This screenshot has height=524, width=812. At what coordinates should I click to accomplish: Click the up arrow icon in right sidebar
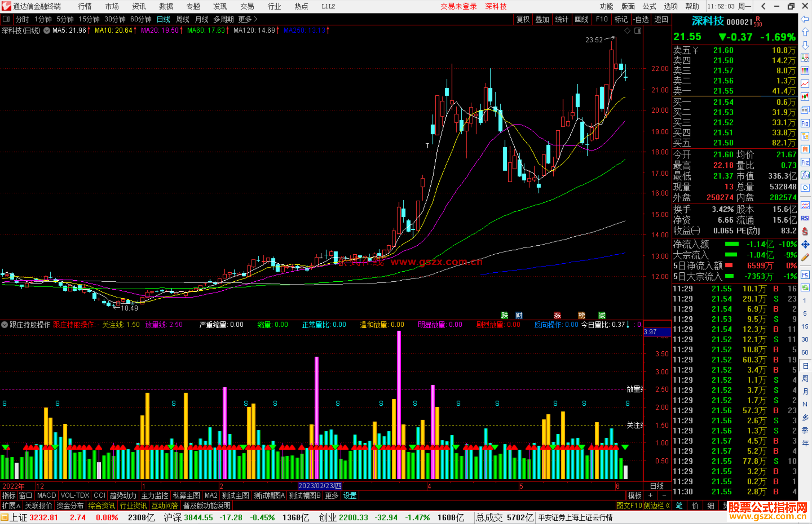pyautogui.click(x=805, y=32)
